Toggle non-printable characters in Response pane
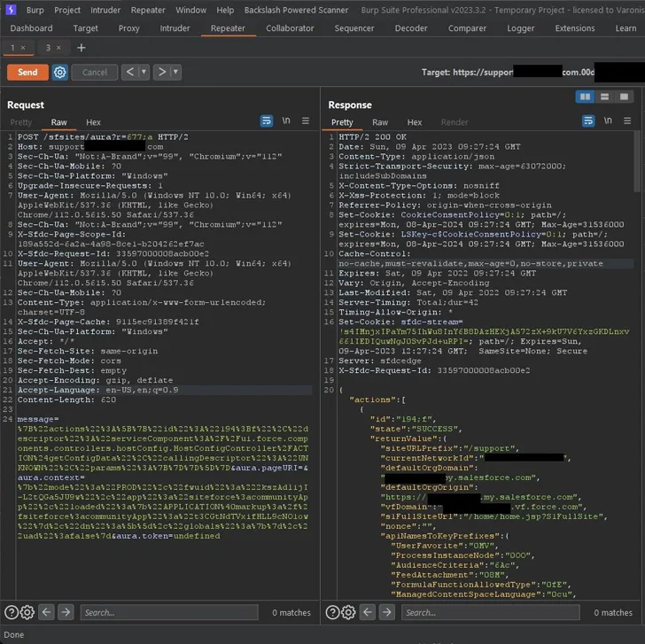Viewport: 645px width, 644px height. (608, 120)
